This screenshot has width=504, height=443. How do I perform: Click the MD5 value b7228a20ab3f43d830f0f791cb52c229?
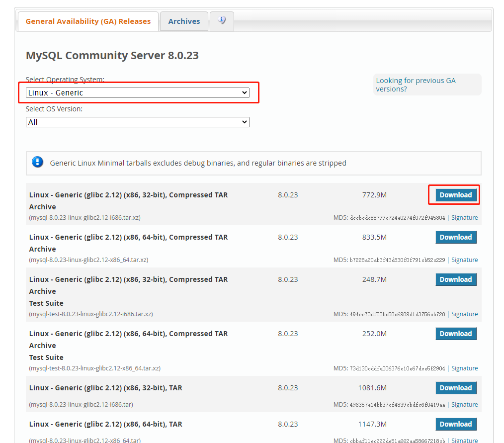coord(397,260)
